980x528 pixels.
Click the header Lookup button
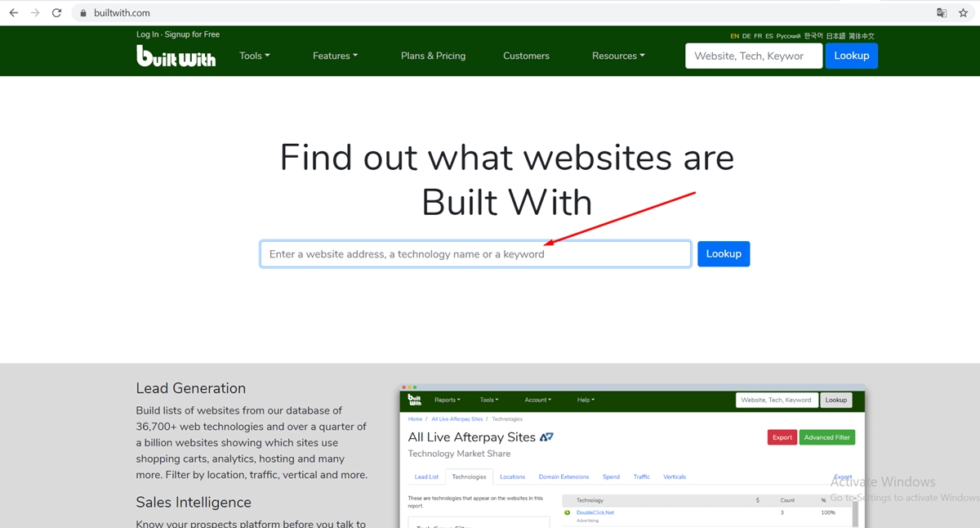[x=852, y=56]
